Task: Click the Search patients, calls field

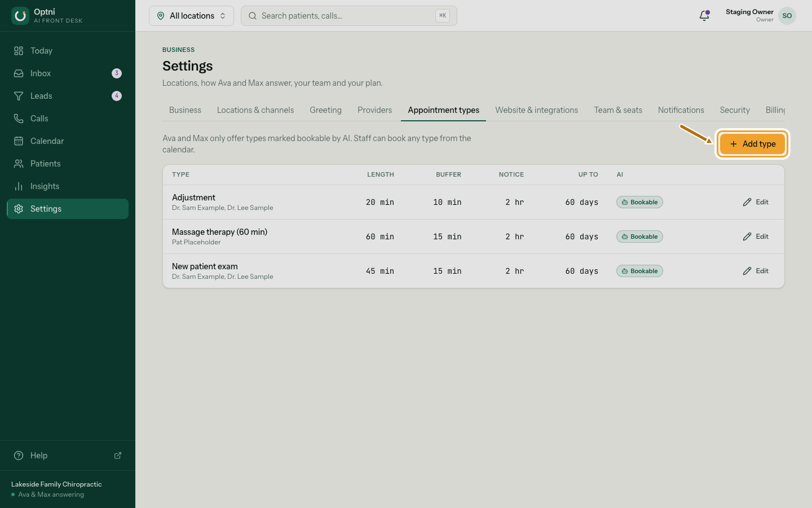Action: tap(349, 16)
